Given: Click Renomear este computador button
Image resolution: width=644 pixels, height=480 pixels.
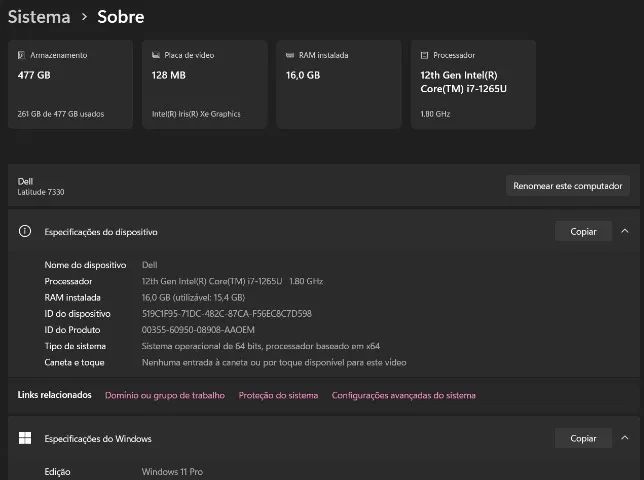Looking at the screenshot, I should tap(568, 186).
